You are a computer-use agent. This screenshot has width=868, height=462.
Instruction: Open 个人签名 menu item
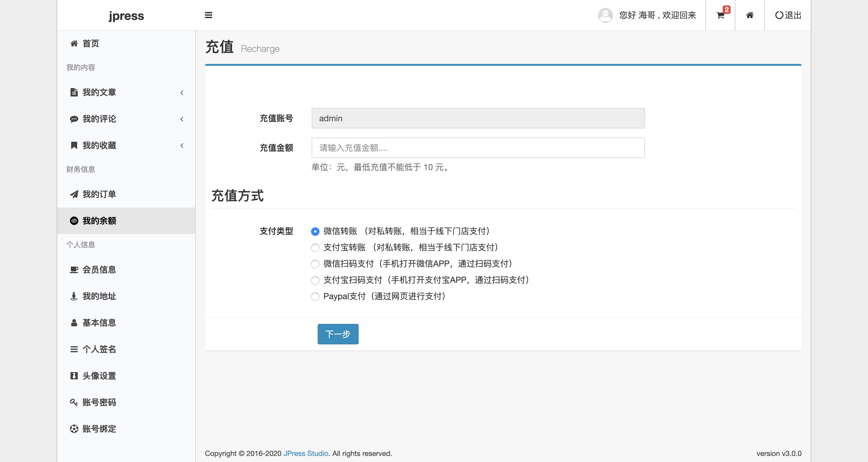tap(126, 350)
